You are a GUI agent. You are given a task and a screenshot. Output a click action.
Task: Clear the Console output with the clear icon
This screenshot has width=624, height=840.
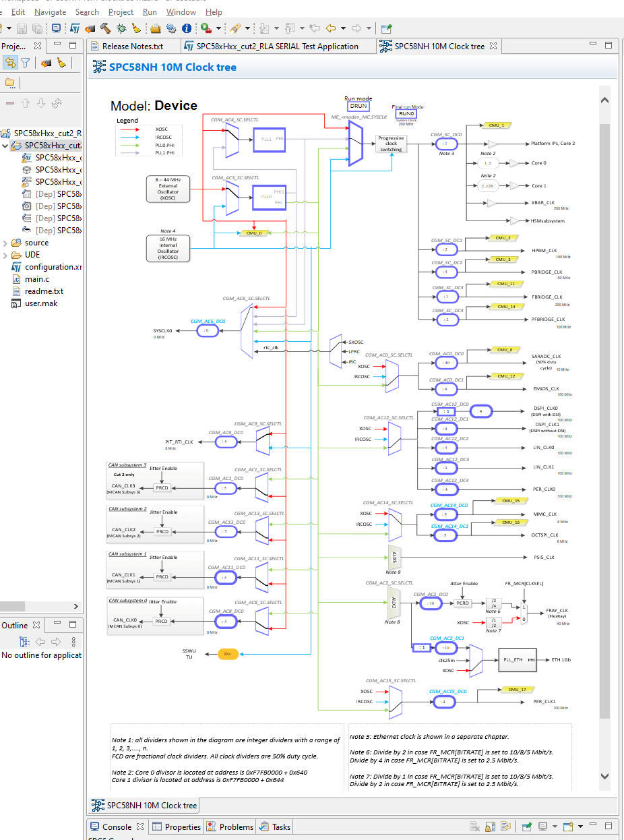pos(474,826)
